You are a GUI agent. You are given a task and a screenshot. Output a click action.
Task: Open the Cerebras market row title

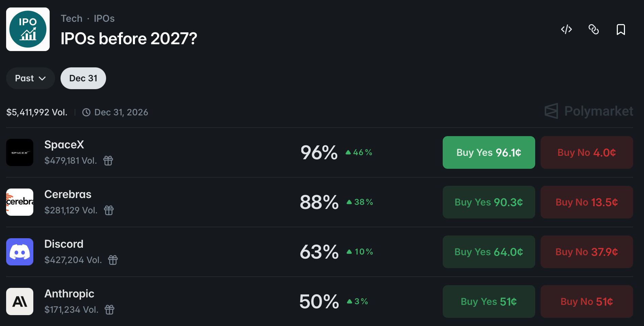click(x=68, y=194)
